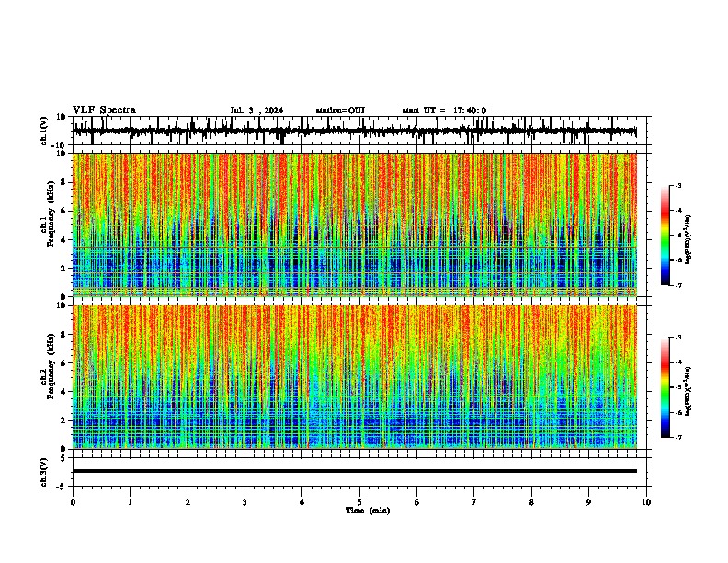This screenshot has height=563, width=728.
Task: Click inside the ch.1 spectrogram panel
Action: [x=355, y=224]
